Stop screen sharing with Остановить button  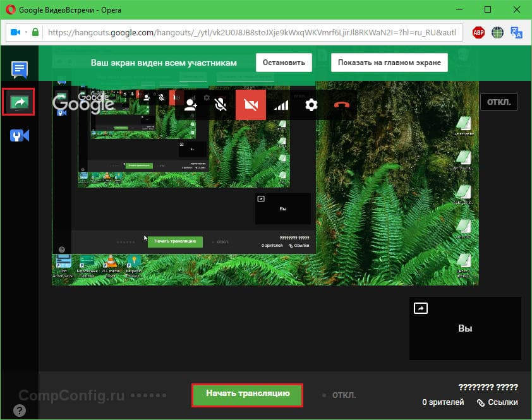(x=284, y=63)
